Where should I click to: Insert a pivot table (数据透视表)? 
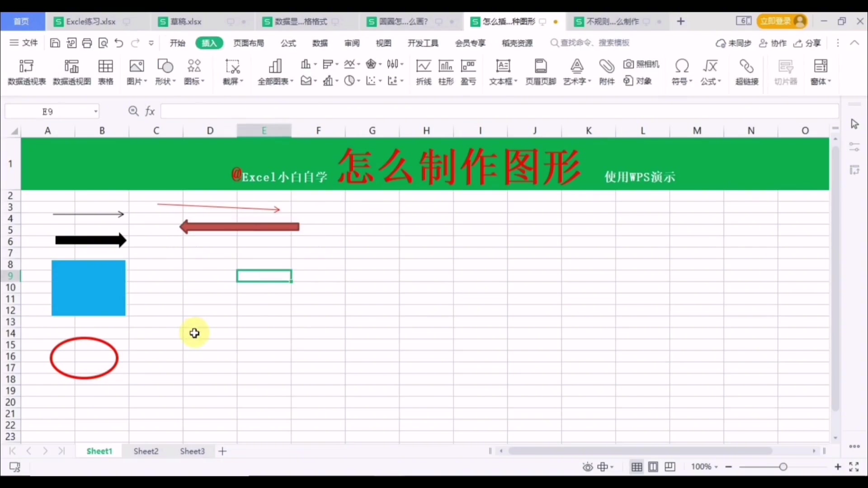tap(26, 72)
